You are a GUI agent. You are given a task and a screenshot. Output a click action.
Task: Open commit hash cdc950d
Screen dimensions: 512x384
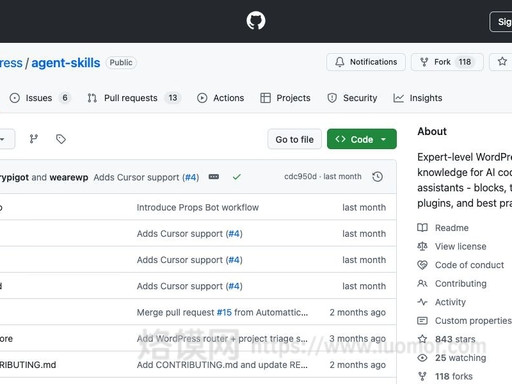tap(300, 176)
